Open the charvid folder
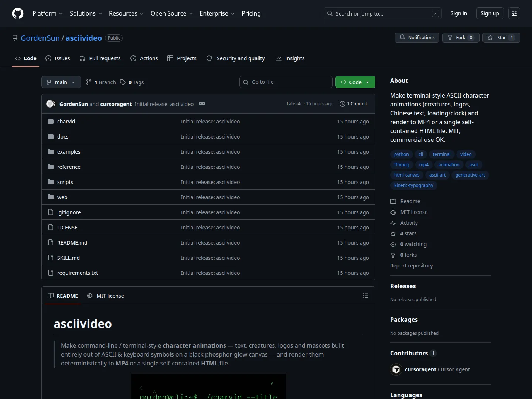Image resolution: width=532 pixels, height=399 pixels. [x=66, y=121]
